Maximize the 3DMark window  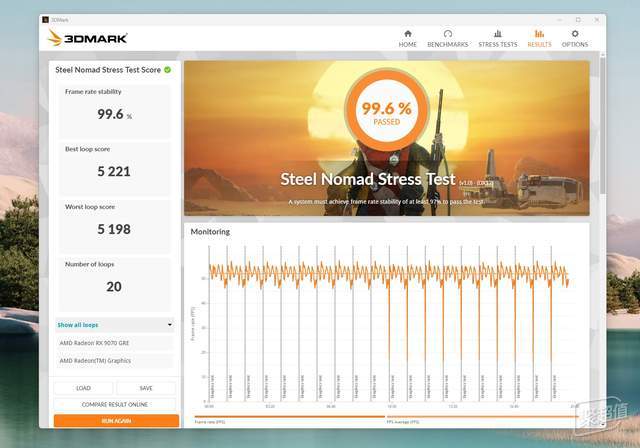578,20
